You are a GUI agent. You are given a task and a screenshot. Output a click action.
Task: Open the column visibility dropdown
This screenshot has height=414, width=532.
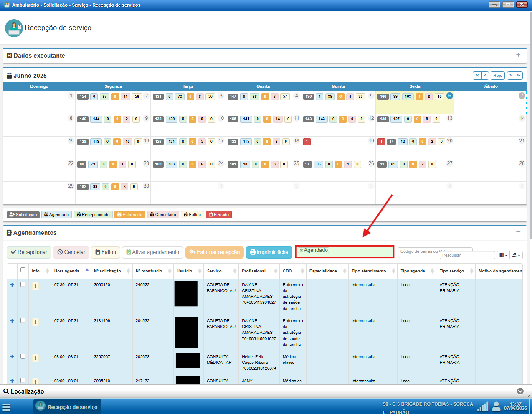pyautogui.click(x=503, y=255)
